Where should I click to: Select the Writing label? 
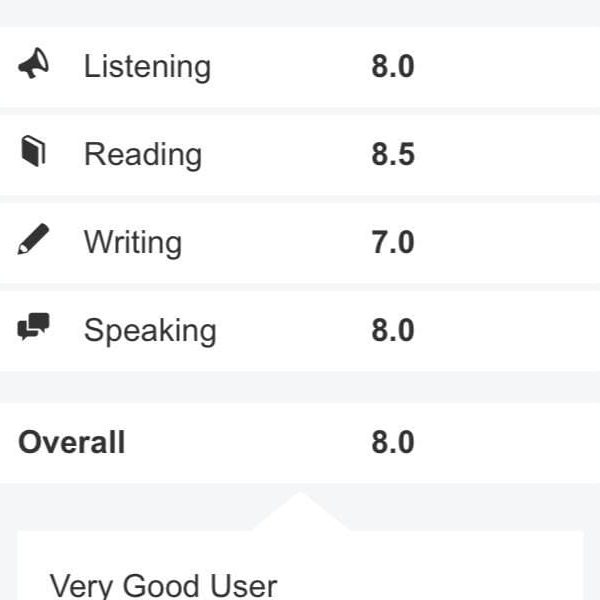pyautogui.click(x=133, y=243)
